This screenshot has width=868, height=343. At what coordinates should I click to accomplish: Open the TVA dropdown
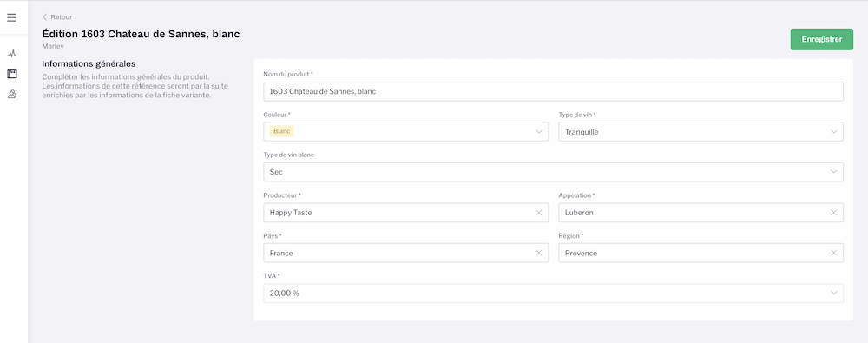(x=554, y=294)
